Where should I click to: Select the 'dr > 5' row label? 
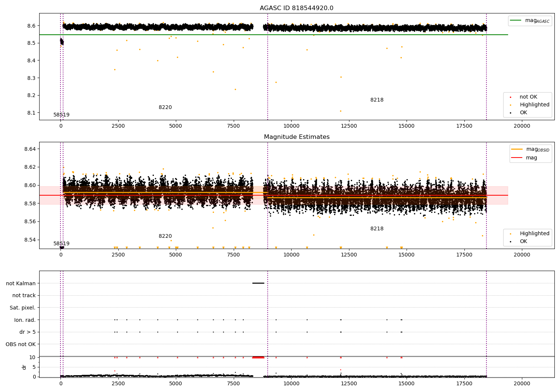[28, 332]
